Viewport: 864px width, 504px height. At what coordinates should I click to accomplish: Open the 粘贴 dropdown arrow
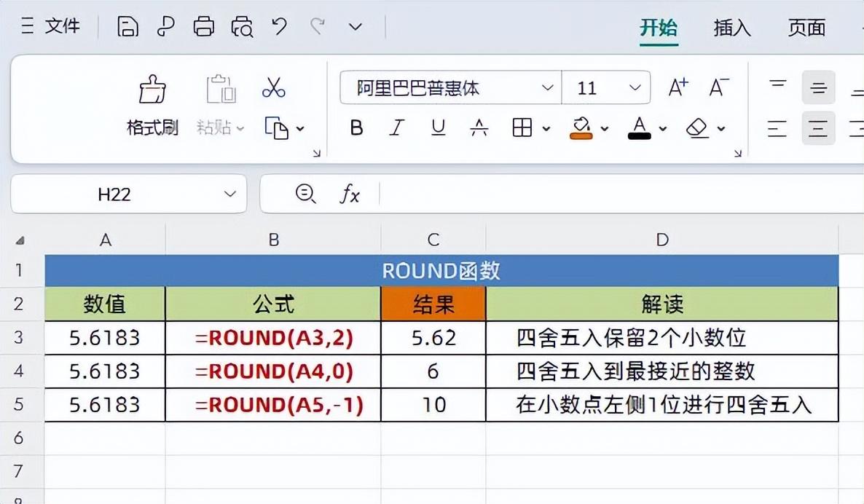pos(240,128)
